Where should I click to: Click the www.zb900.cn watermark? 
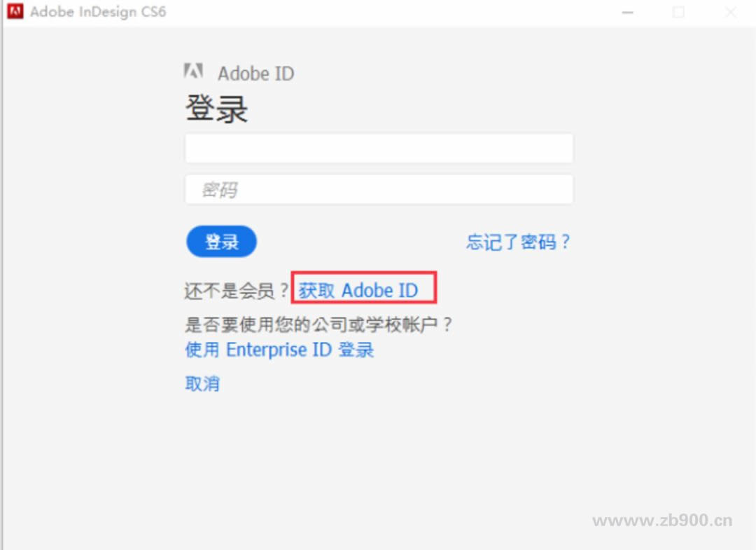pos(662,520)
